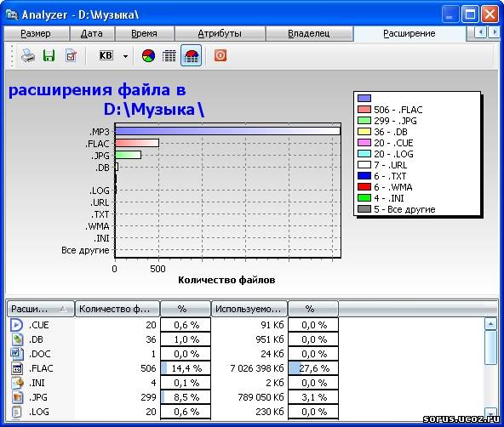Sort by the Расши... column header
Viewport: 504px width, 427px height.
[x=41, y=309]
